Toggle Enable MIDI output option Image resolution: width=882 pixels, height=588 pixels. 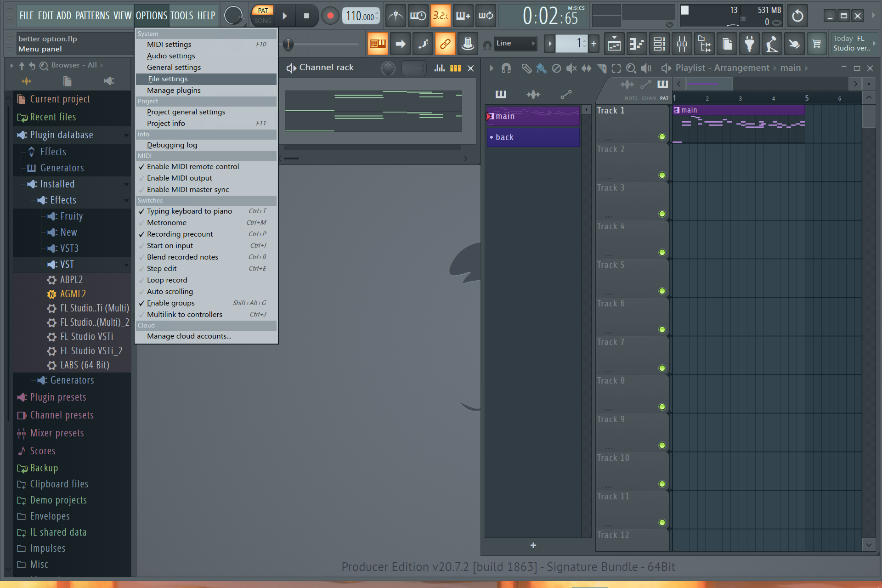click(x=179, y=178)
